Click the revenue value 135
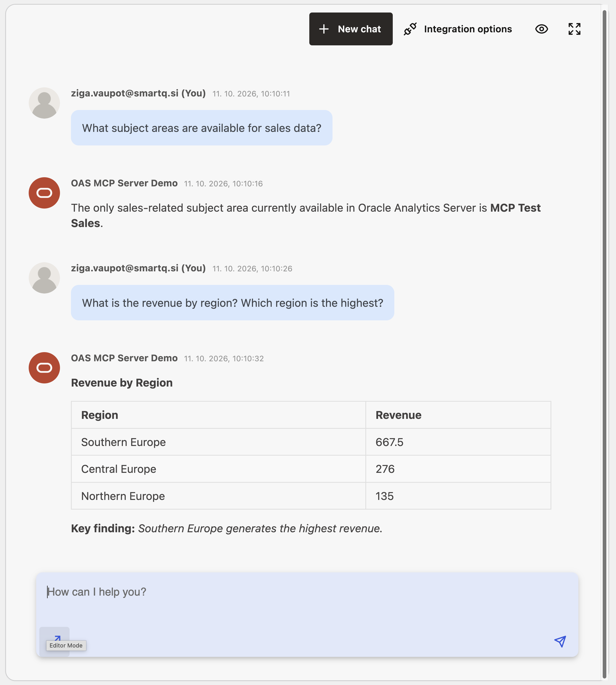This screenshot has width=616, height=685. 384,496
